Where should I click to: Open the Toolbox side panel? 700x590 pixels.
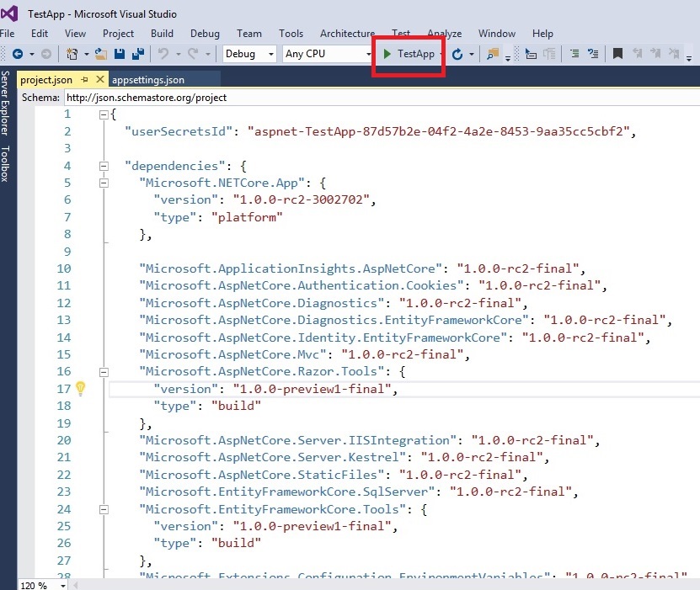coord(5,163)
